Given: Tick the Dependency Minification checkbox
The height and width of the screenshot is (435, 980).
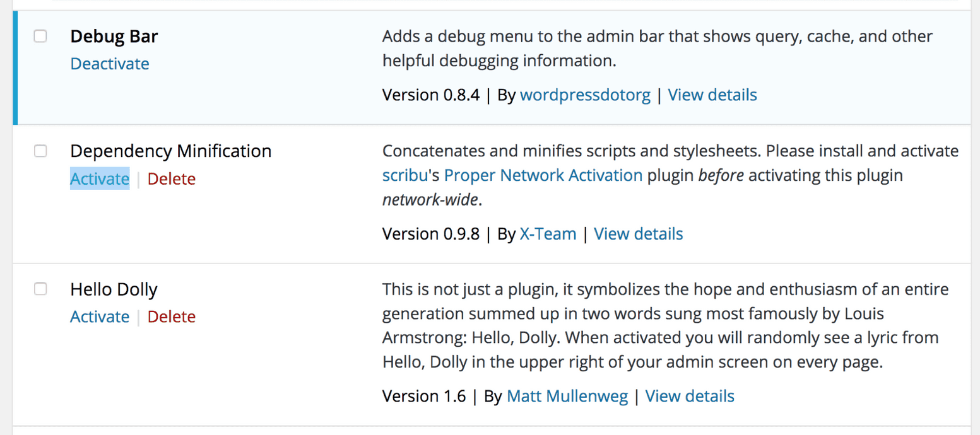Looking at the screenshot, I should click(40, 151).
